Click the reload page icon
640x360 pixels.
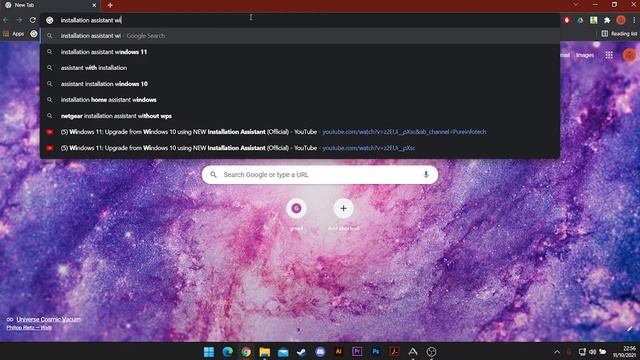pos(33,20)
